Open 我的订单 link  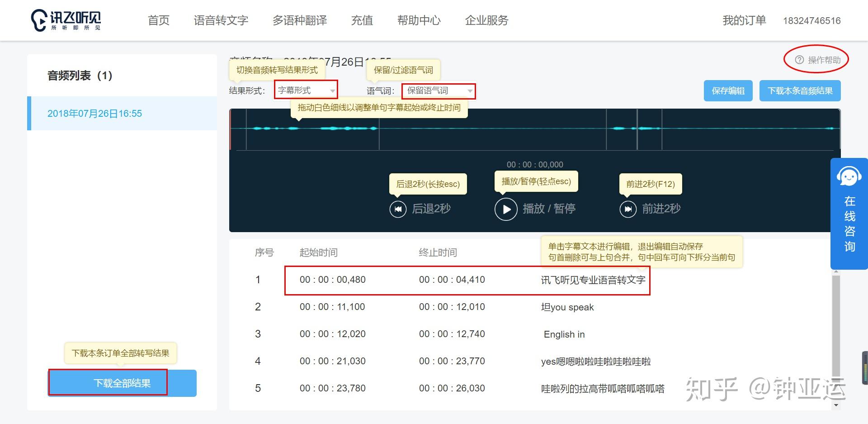coord(744,20)
